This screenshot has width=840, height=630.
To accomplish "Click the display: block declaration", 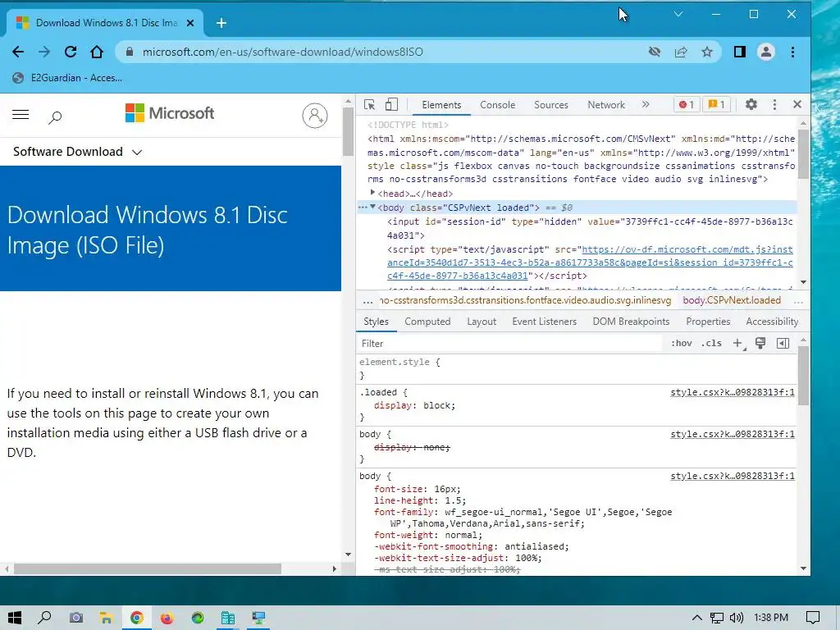I will click(414, 405).
